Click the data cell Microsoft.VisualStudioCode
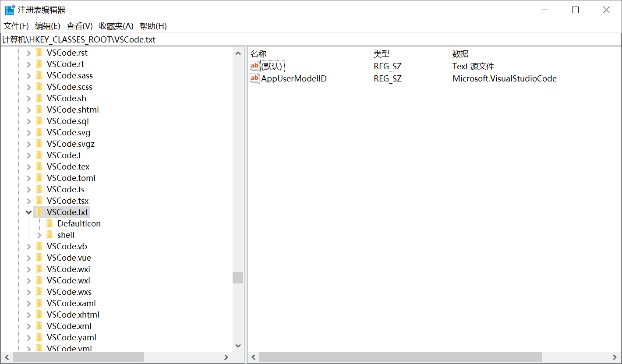 [x=505, y=79]
